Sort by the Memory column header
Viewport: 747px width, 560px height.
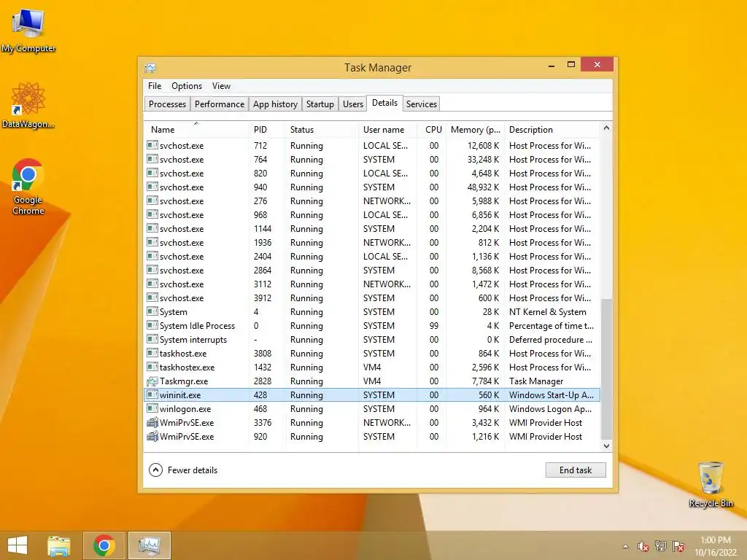click(475, 130)
